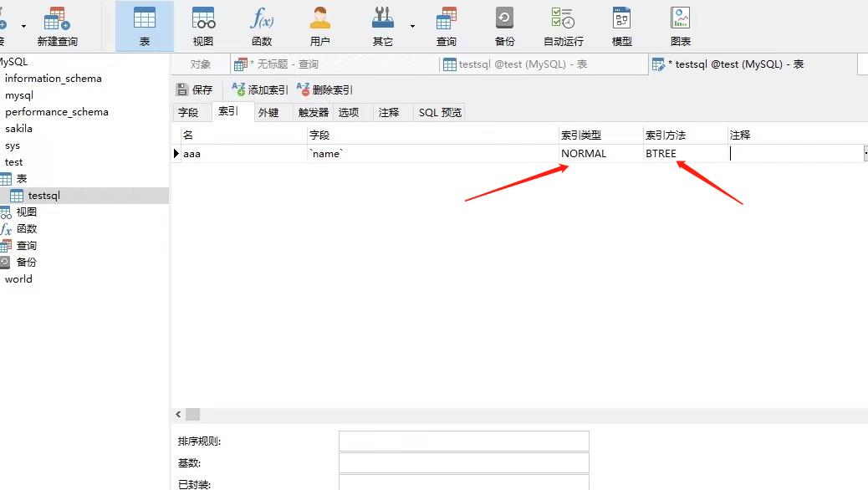Select the testsql table in tree

coord(43,196)
